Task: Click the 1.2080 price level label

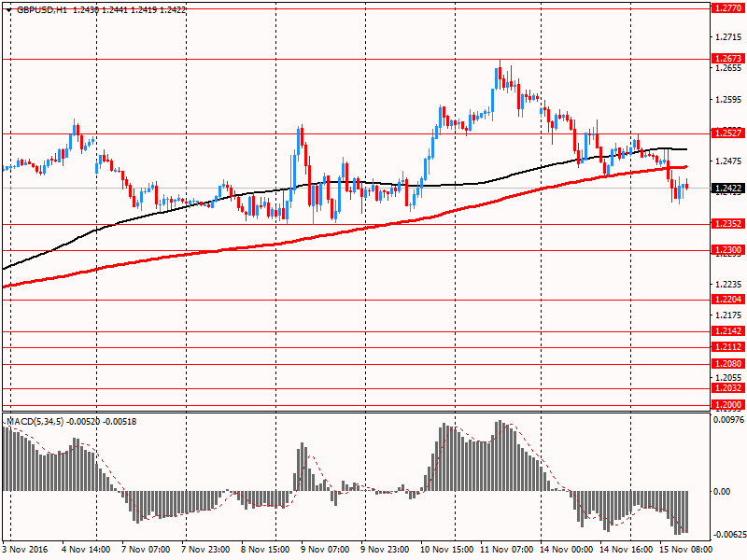Action: 726,363
